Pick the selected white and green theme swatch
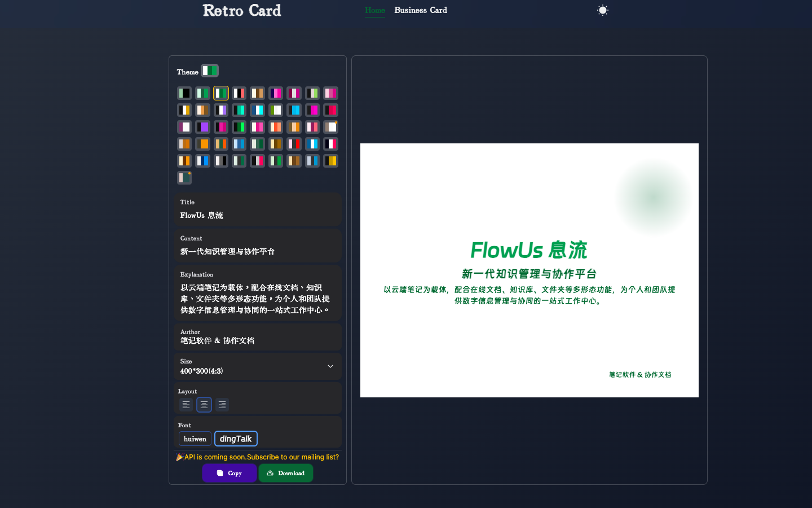Screen dimensions: 812x508 click(221, 93)
